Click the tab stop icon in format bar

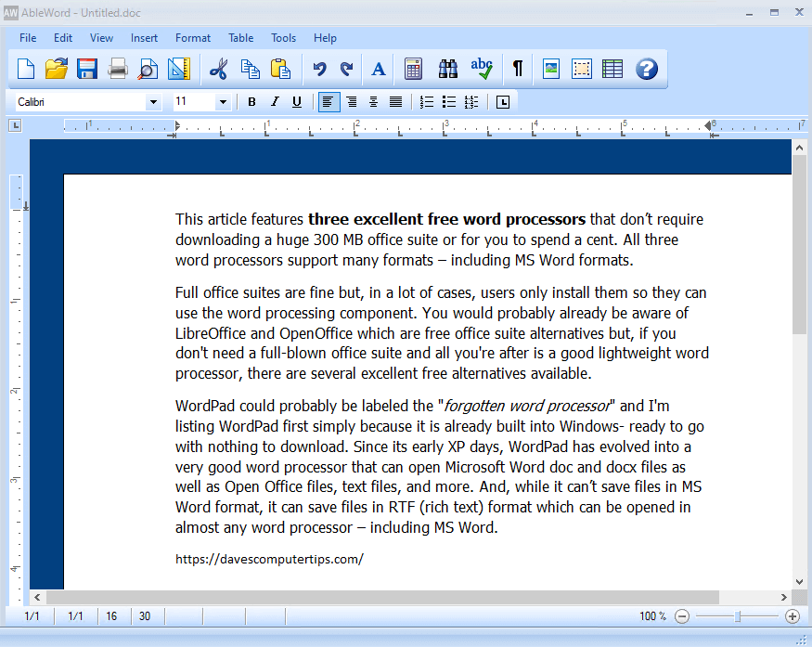503,102
